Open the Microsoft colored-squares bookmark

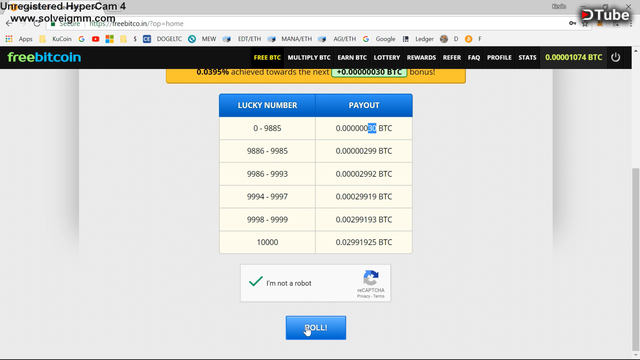(109, 39)
